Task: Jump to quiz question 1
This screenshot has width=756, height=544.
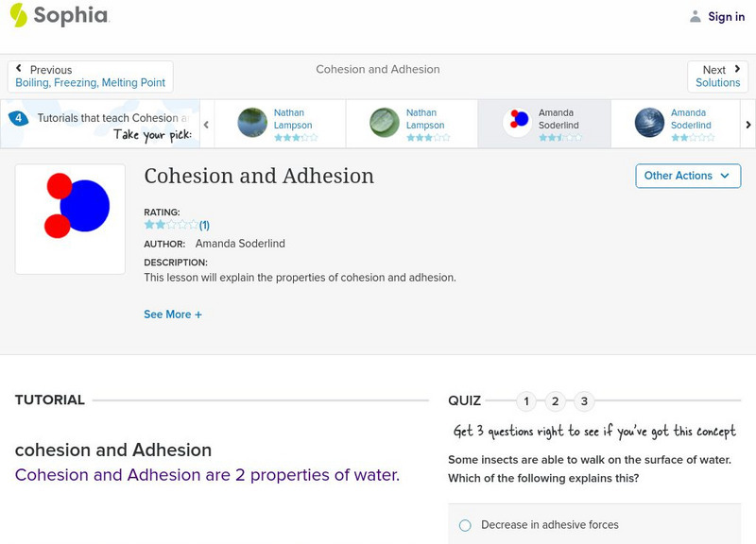Action: (x=526, y=401)
